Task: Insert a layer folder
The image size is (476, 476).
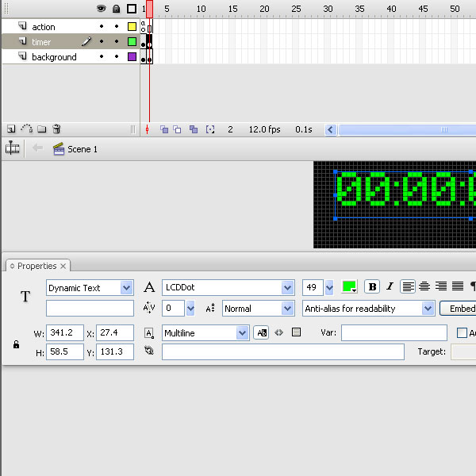Action: pyautogui.click(x=42, y=129)
